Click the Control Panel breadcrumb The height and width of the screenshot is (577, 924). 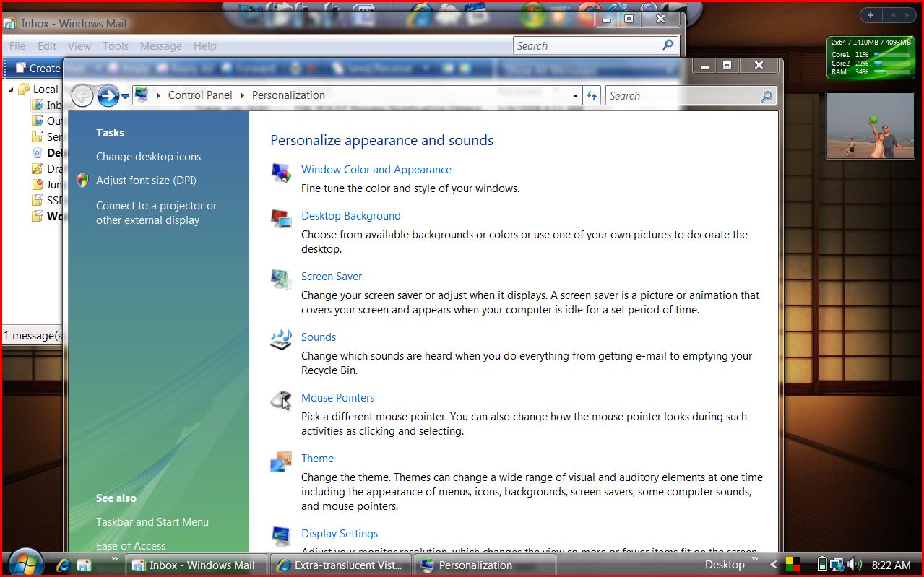point(200,95)
